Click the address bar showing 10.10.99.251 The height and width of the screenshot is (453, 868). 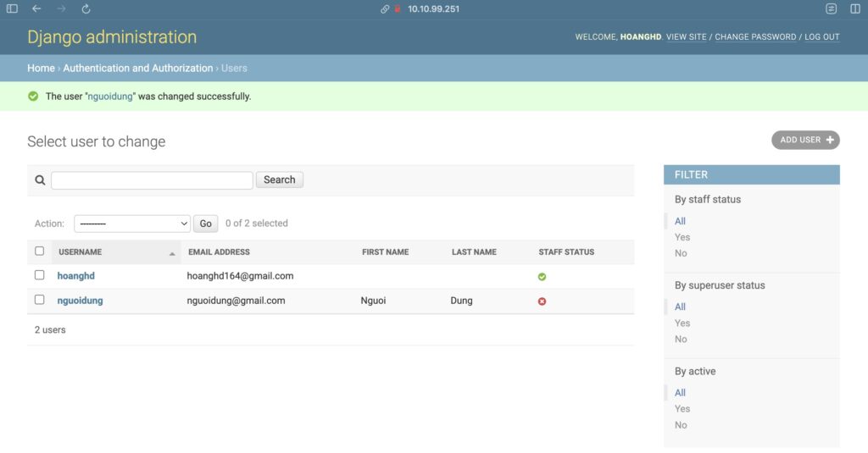[433, 8]
